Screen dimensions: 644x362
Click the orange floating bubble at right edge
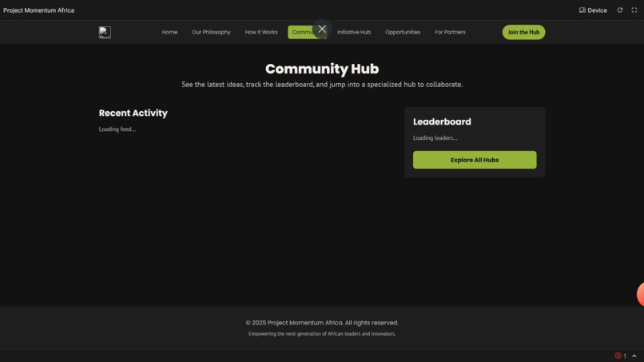640,294
